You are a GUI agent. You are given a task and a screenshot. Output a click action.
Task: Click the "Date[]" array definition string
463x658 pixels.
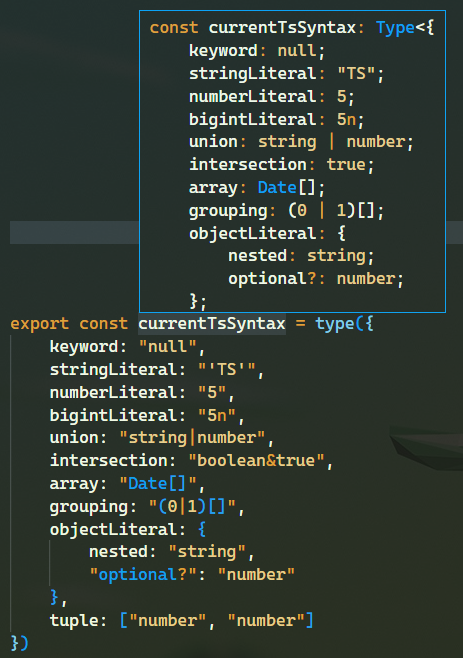[x=158, y=484]
